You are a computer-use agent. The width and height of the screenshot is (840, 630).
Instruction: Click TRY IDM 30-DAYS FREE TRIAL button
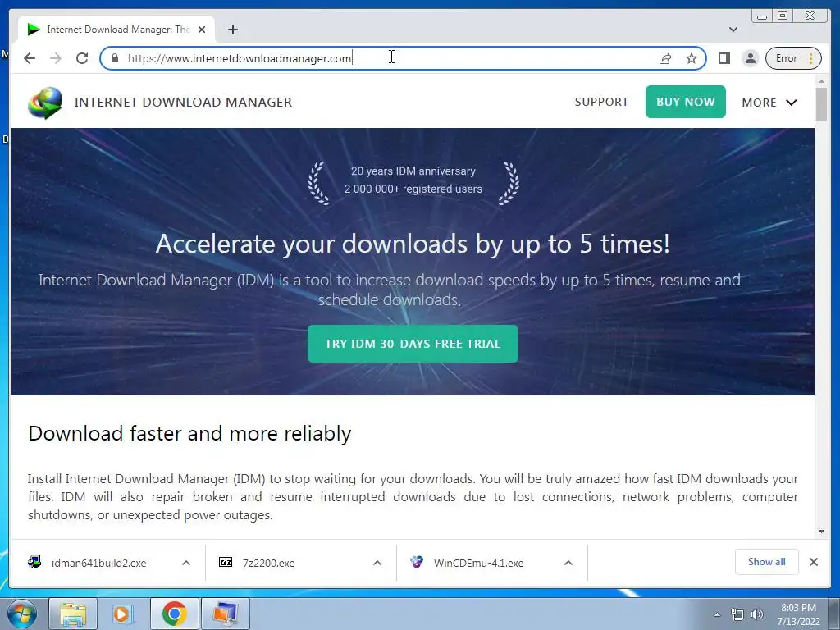click(x=413, y=344)
